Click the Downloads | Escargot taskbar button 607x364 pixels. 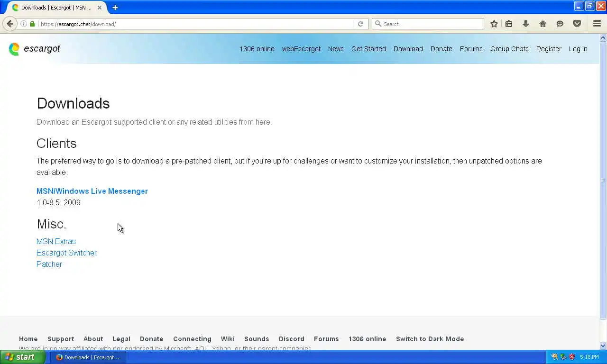pyautogui.click(x=88, y=357)
